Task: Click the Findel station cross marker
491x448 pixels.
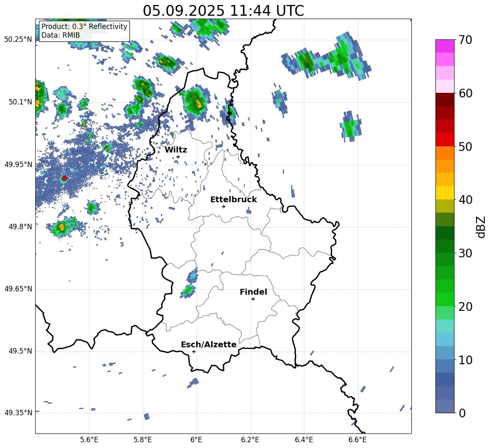Action: (253, 299)
